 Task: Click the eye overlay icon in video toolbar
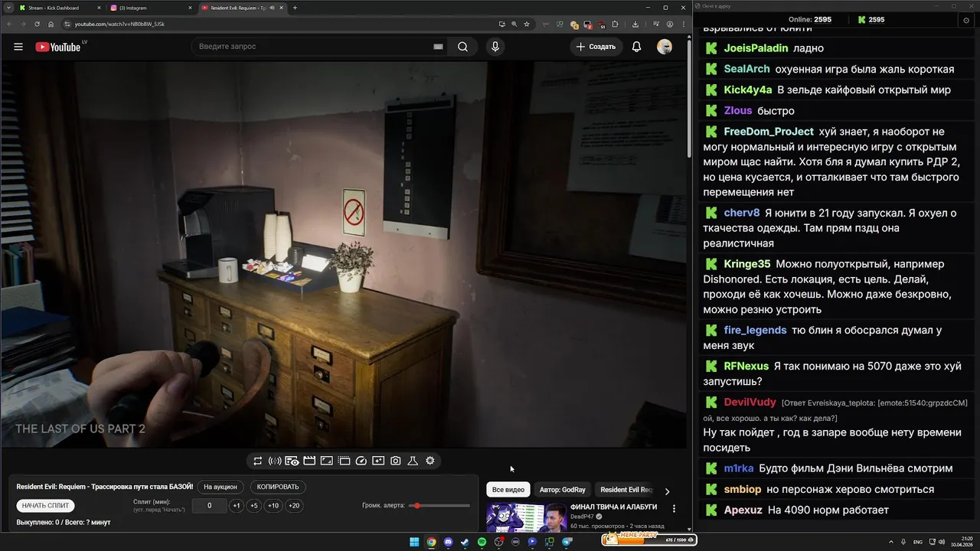coord(292,461)
